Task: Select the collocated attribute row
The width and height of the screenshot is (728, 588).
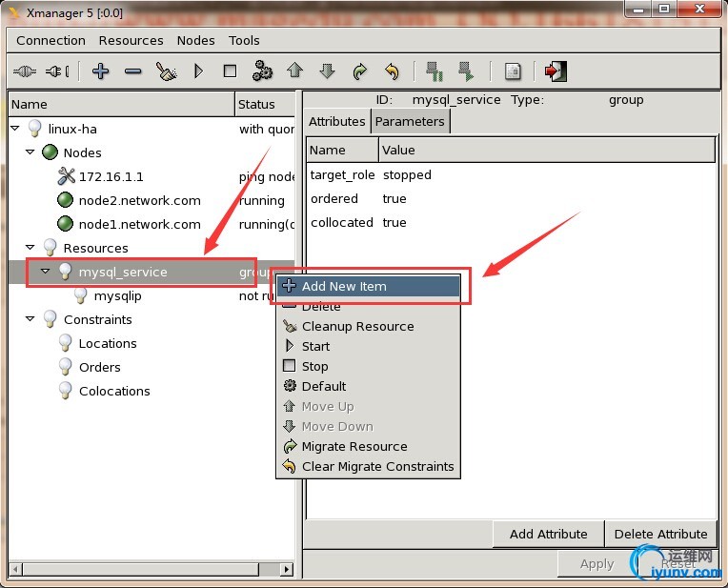Action: tap(511, 222)
